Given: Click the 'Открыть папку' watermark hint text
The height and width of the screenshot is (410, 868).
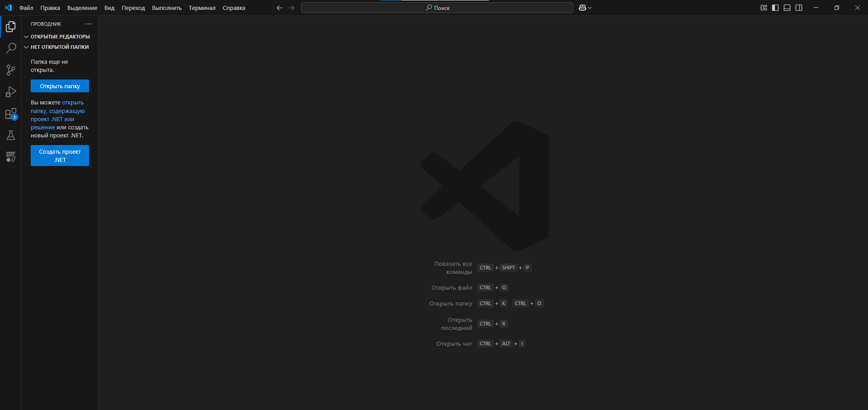Looking at the screenshot, I should 451,303.
